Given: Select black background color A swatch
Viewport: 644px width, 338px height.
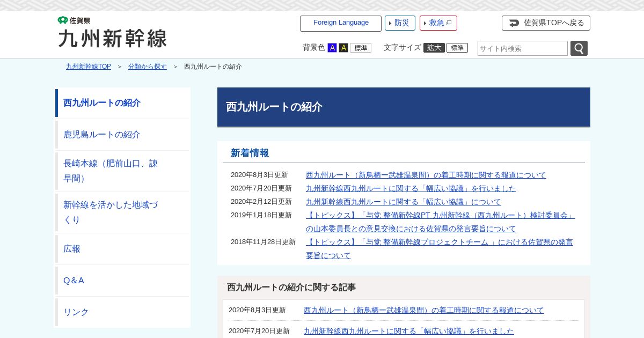Looking at the screenshot, I should click(343, 48).
